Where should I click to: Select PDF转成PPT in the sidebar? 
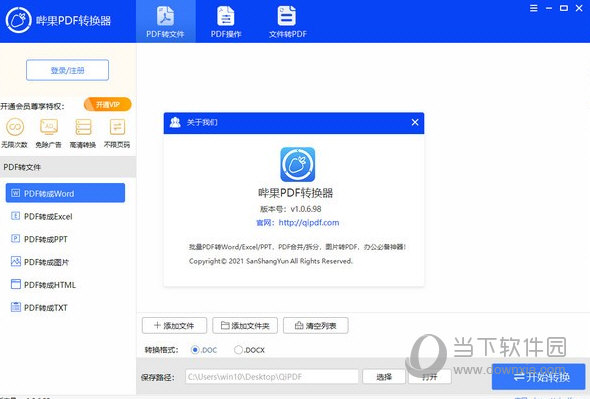click(x=65, y=239)
